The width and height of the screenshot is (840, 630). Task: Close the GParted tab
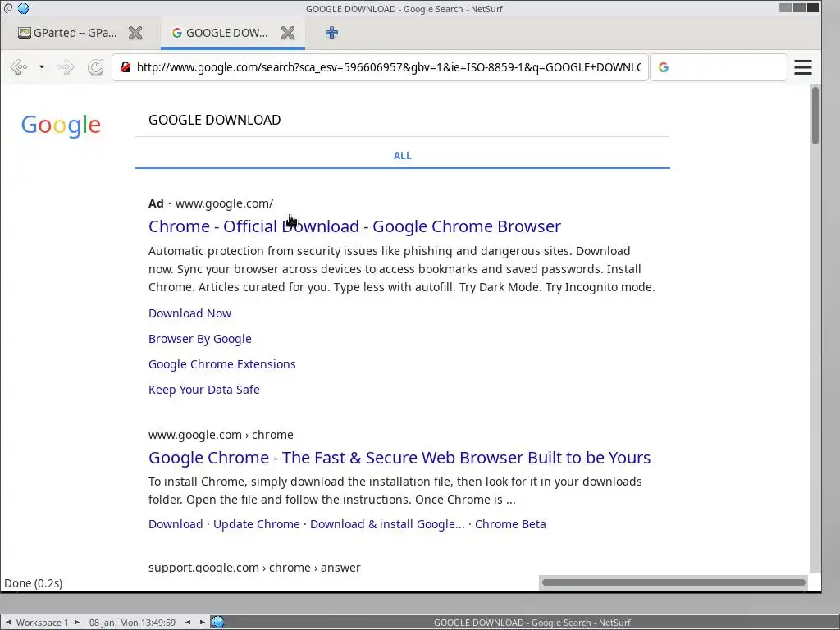[x=135, y=33]
